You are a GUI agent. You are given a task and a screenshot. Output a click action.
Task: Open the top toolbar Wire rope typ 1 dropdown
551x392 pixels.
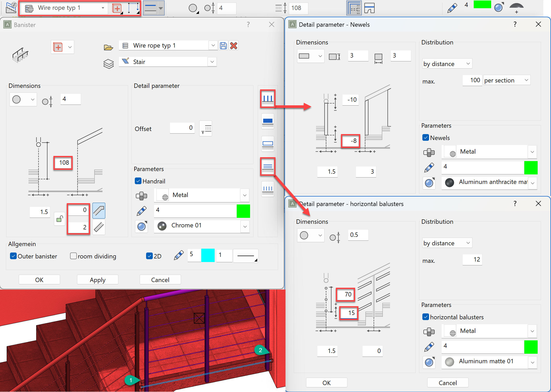pyautogui.click(x=103, y=8)
